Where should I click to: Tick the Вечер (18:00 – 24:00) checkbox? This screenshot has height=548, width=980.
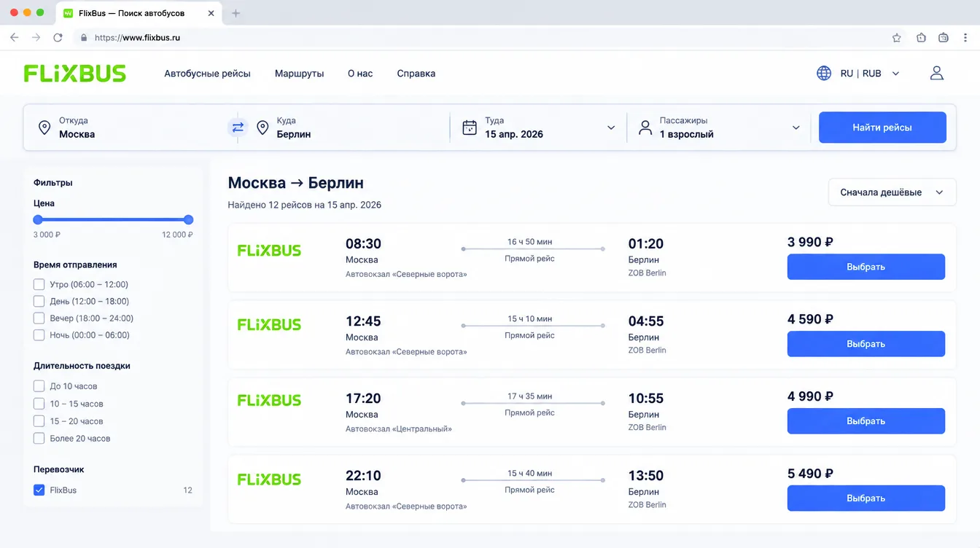click(x=39, y=318)
